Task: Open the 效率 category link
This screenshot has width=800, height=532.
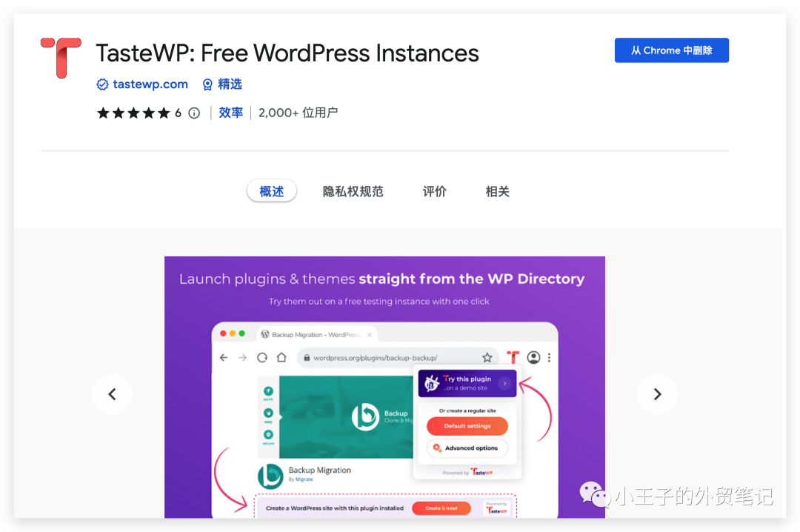Action: click(x=230, y=113)
